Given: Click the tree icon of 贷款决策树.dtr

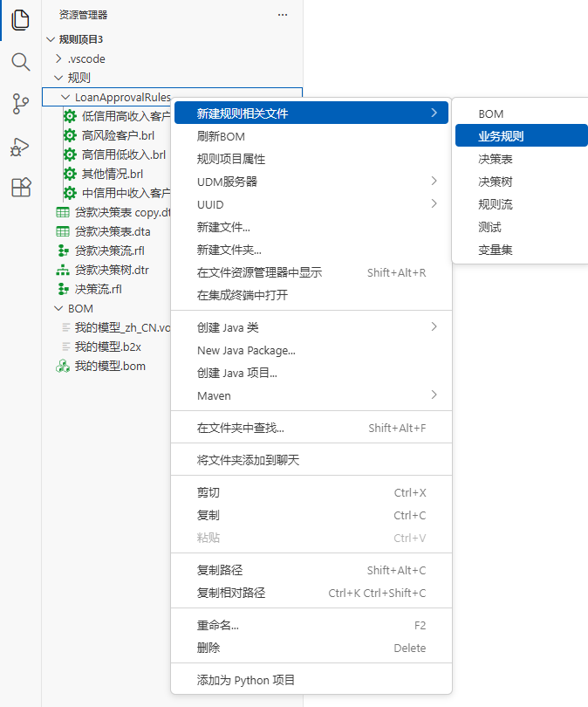Looking at the screenshot, I should [63, 270].
